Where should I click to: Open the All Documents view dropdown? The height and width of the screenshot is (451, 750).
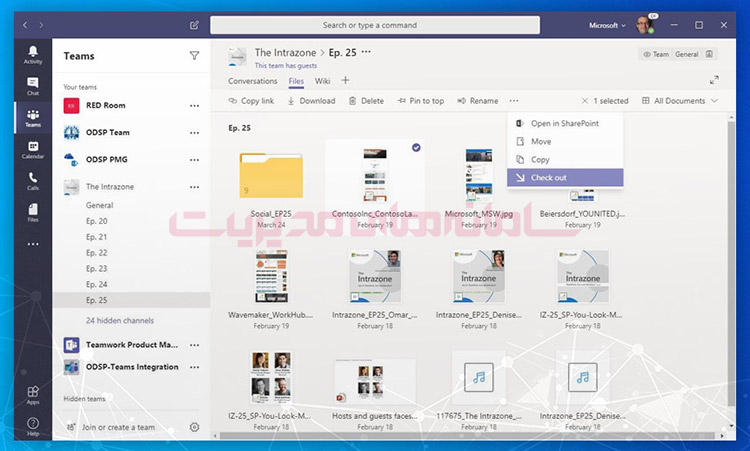pos(680,101)
